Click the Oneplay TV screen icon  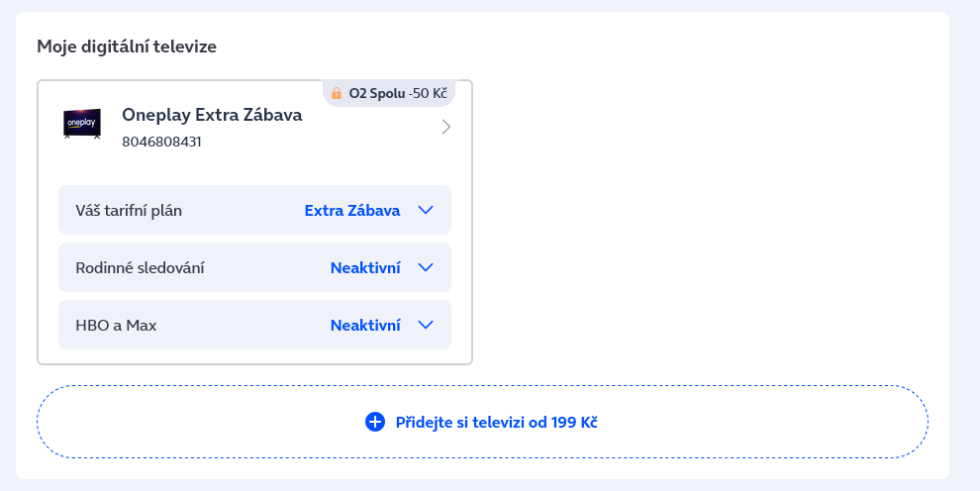point(82,123)
